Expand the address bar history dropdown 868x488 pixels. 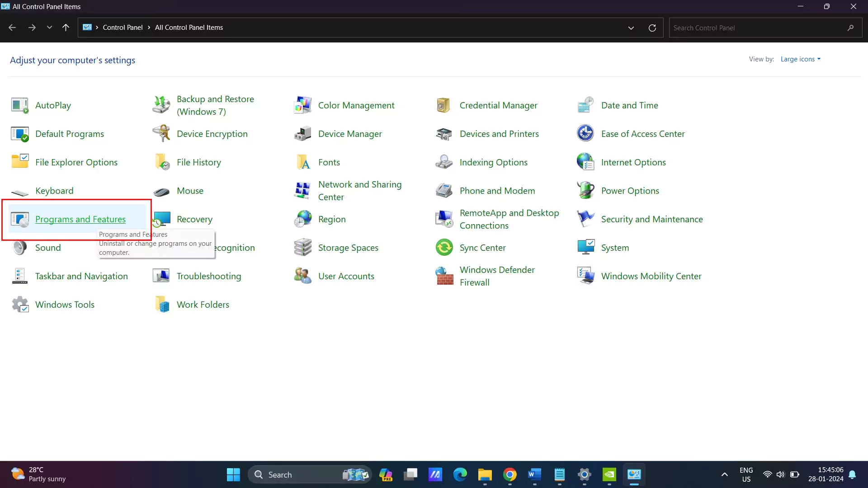(x=631, y=28)
